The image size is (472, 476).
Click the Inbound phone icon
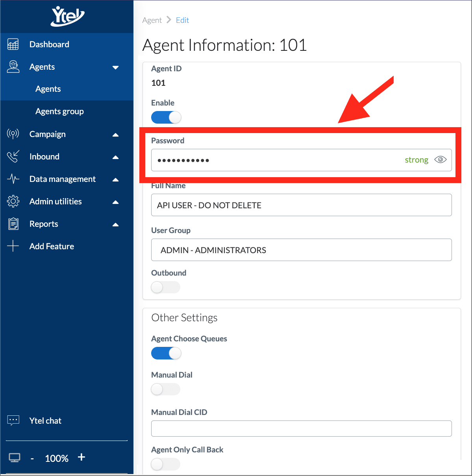(x=13, y=157)
